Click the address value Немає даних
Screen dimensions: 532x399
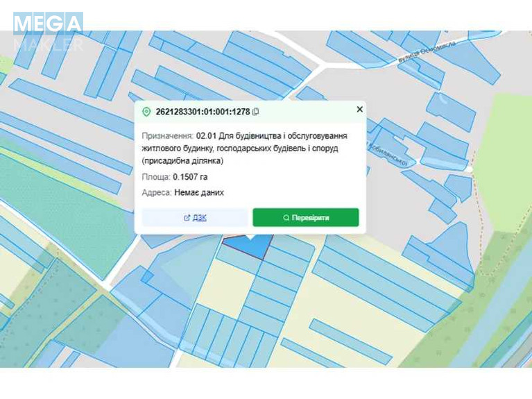pos(199,192)
